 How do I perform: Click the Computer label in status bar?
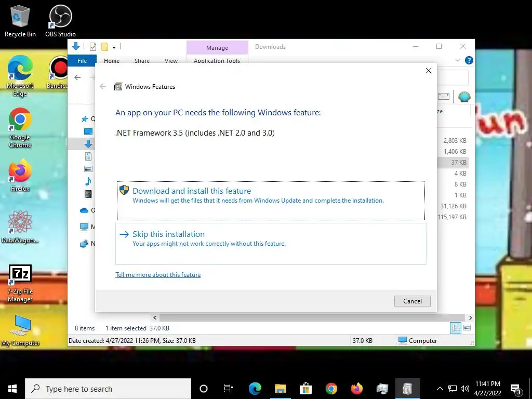(423, 341)
